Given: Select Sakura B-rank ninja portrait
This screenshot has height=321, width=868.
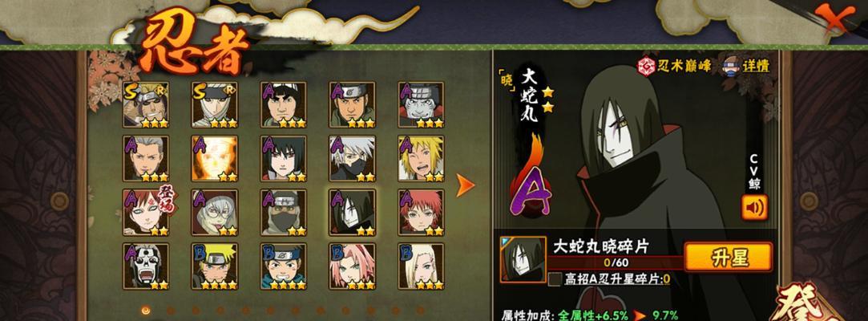Looking at the screenshot, I should 352,266.
